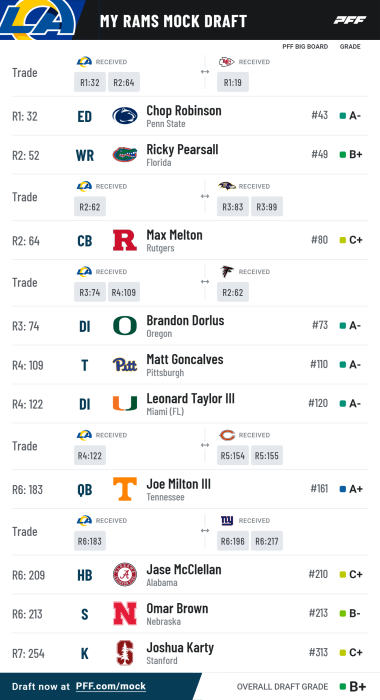380x700 pixels.
Task: Click the LA Rams logo in header
Action: pyautogui.click(x=39, y=19)
